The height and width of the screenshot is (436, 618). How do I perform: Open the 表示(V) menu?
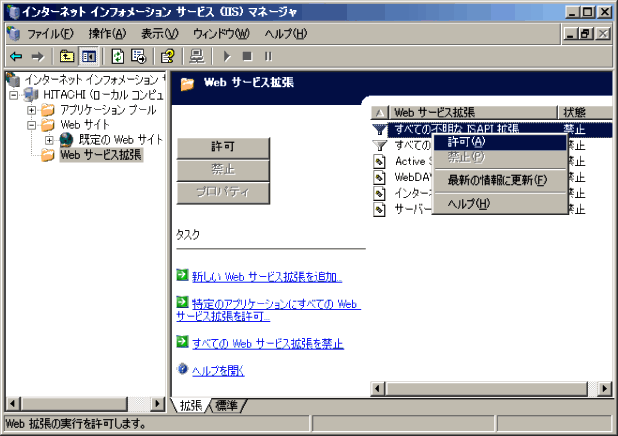(160, 34)
